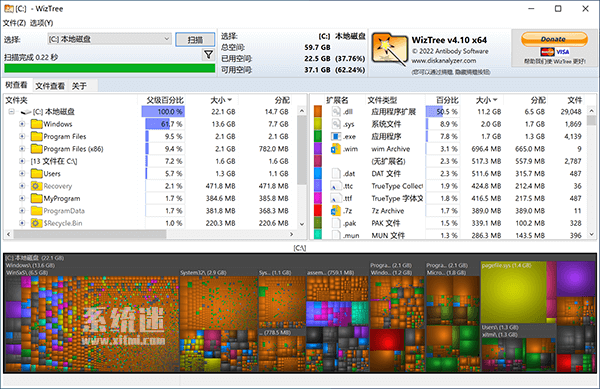
Task: Sort folders by 父级百分比 column header
Action: point(165,100)
